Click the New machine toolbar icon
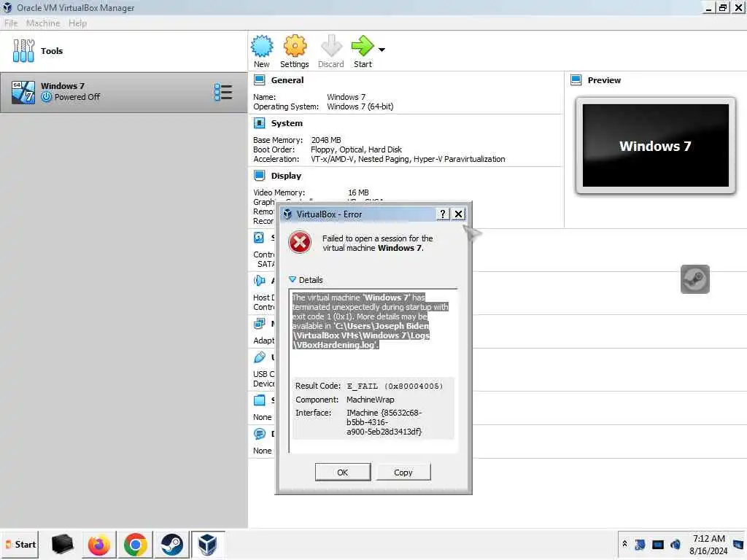 262,46
